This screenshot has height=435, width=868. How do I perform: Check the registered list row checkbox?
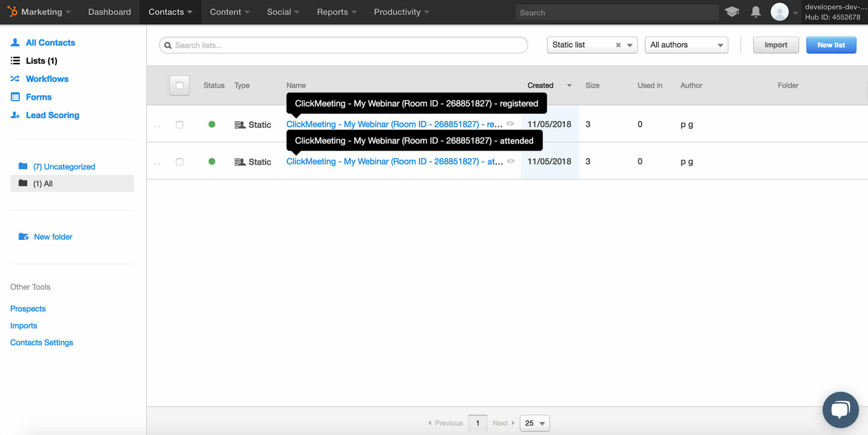tap(179, 125)
